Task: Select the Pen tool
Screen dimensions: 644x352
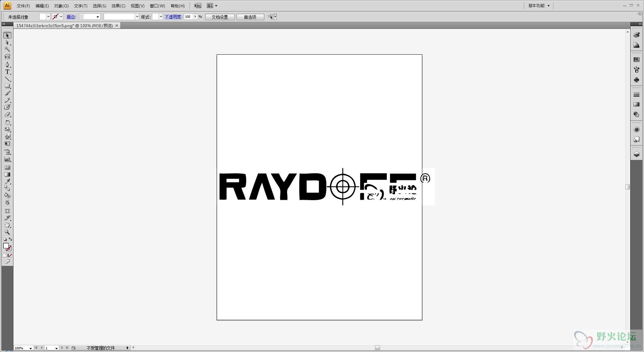Action: pyautogui.click(x=7, y=65)
